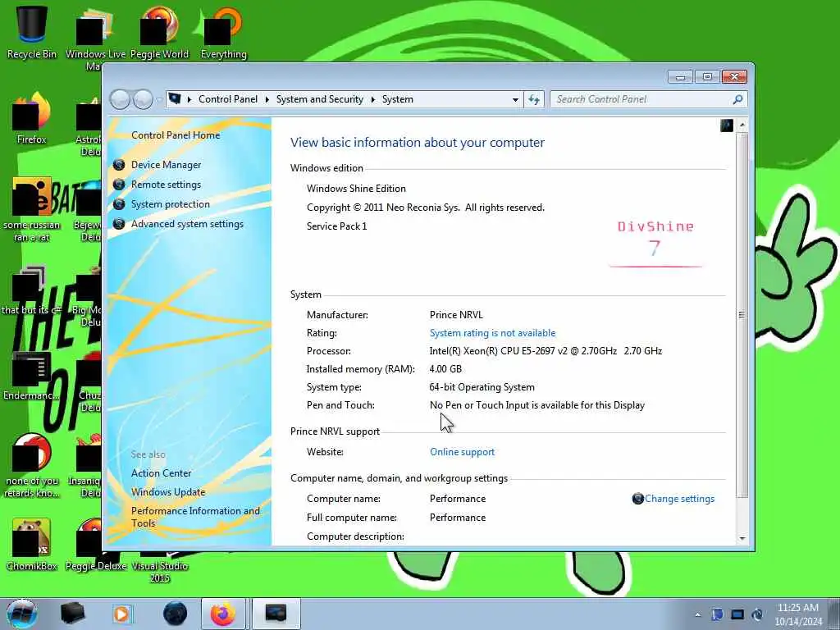
Task: Open the 'some russian ran a rat' icon
Action: [32, 210]
